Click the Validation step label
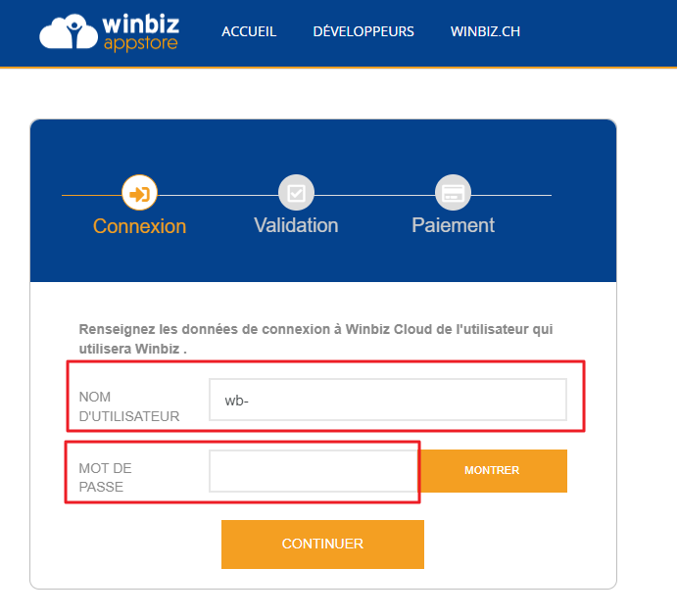Image resolution: width=677 pixels, height=616 pixels. click(296, 225)
